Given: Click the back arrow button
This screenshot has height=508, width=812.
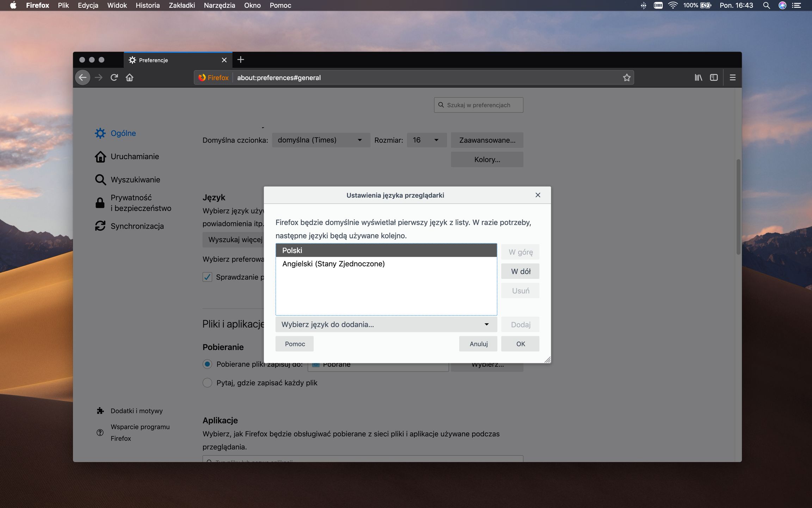Looking at the screenshot, I should click(83, 78).
